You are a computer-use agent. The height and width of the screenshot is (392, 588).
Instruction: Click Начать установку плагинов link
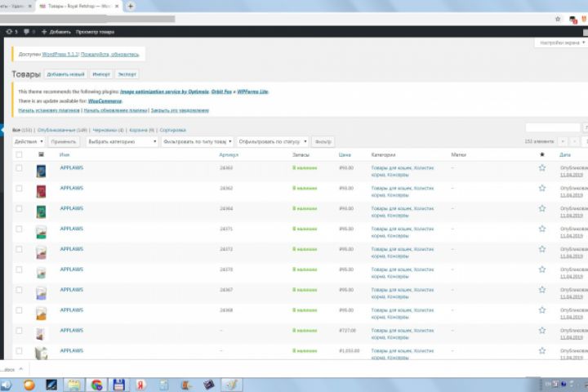[x=49, y=110]
